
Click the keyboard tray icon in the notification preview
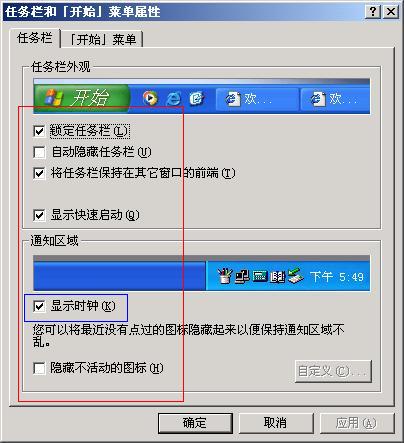click(x=260, y=276)
